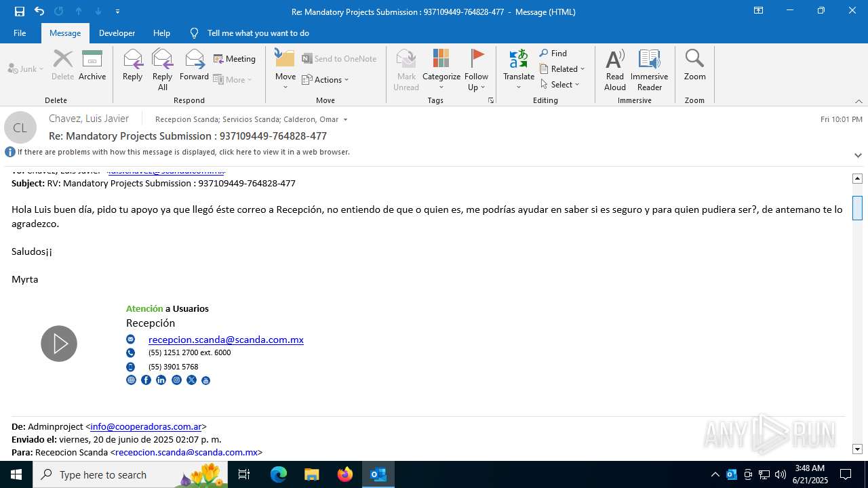Start Read Aloud
Screen dimensions: 868x488
[615, 70]
